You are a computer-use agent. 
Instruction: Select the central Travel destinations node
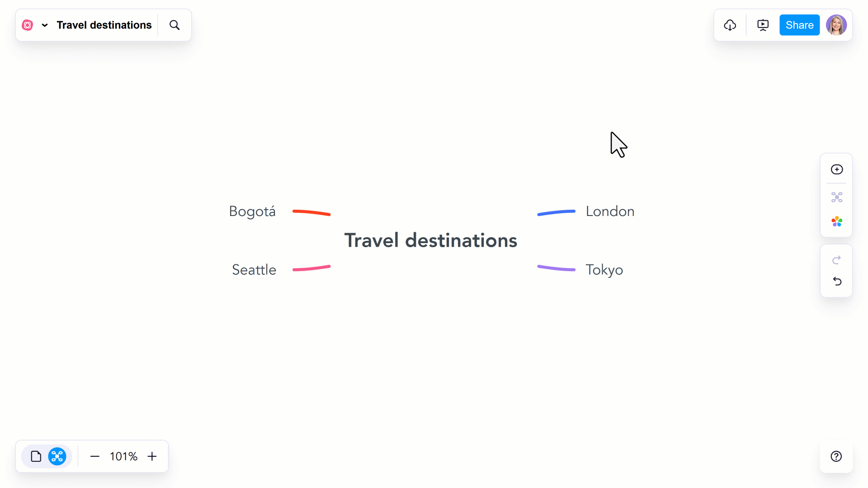click(x=431, y=240)
